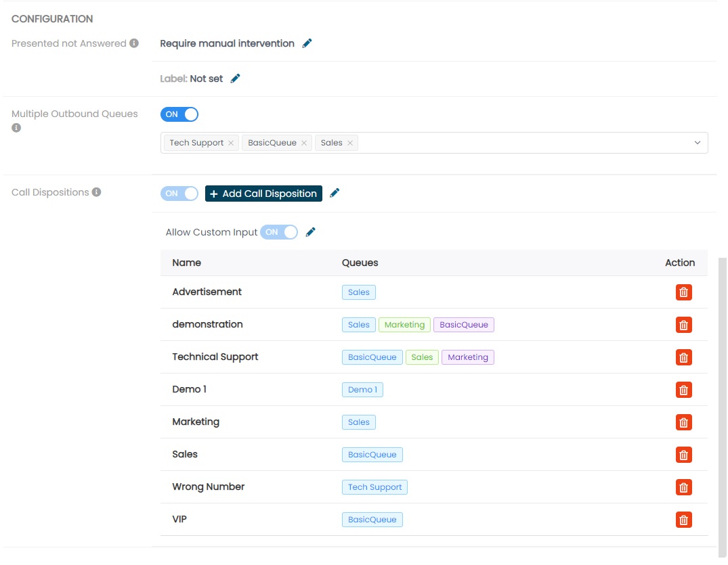Delete the Marketing disposition
The height and width of the screenshot is (565, 728).
[683, 422]
